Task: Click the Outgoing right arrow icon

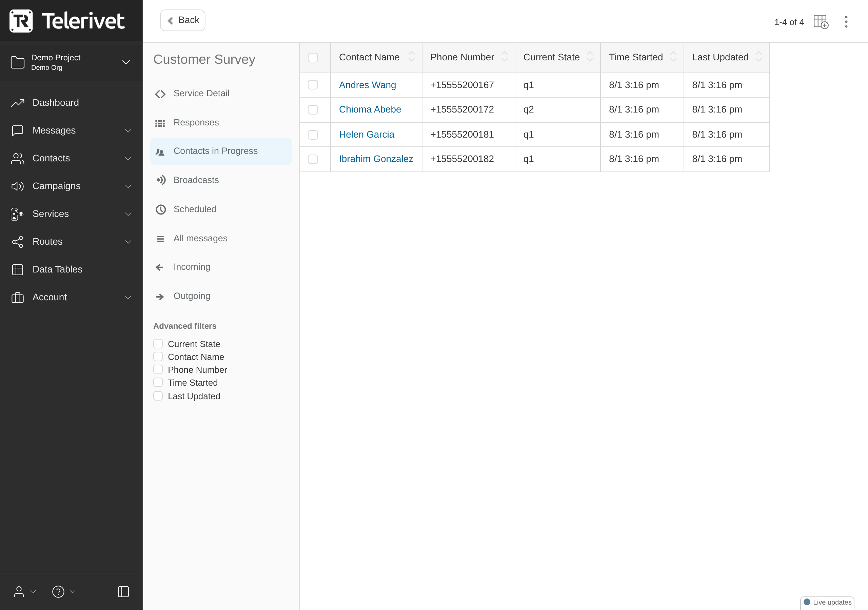Action: click(160, 297)
